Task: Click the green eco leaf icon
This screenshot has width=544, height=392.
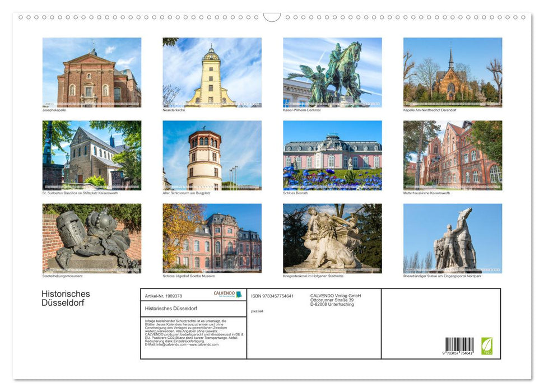Action: point(487,346)
